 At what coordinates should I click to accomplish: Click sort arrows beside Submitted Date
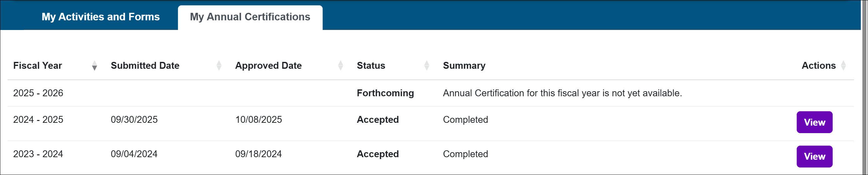219,65
